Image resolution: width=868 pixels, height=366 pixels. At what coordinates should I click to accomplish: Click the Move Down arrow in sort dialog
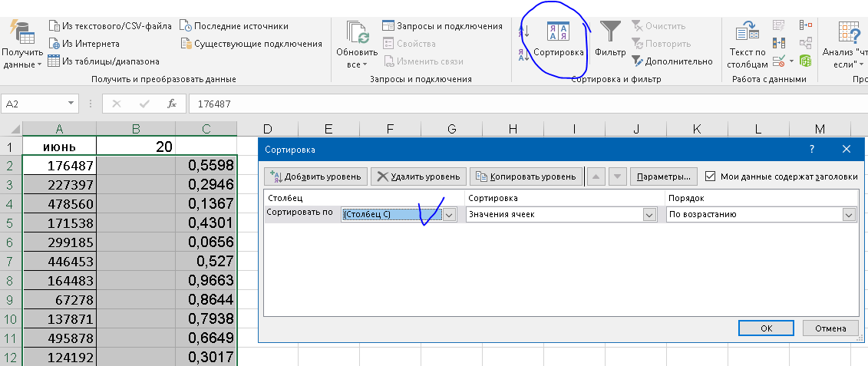click(x=618, y=176)
